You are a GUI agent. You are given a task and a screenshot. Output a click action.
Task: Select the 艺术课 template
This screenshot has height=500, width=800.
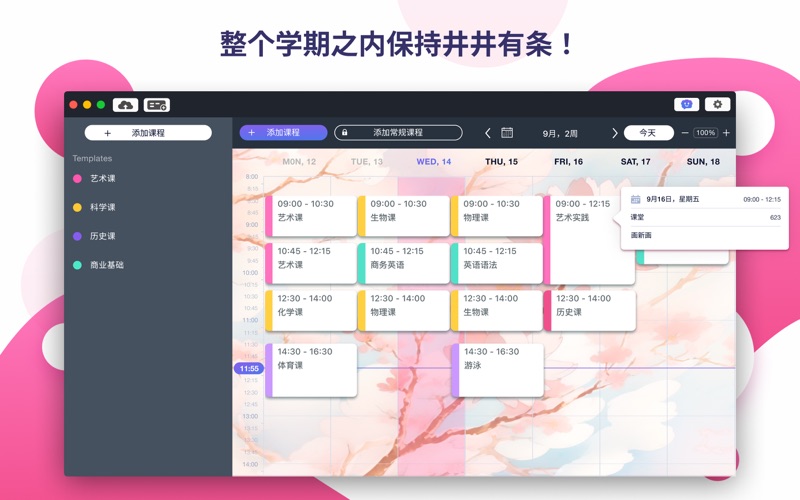point(103,179)
